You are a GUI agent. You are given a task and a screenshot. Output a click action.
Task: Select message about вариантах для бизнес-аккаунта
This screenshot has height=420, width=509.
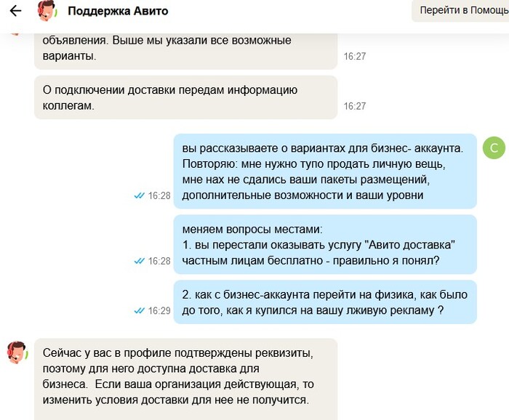tap(325, 171)
